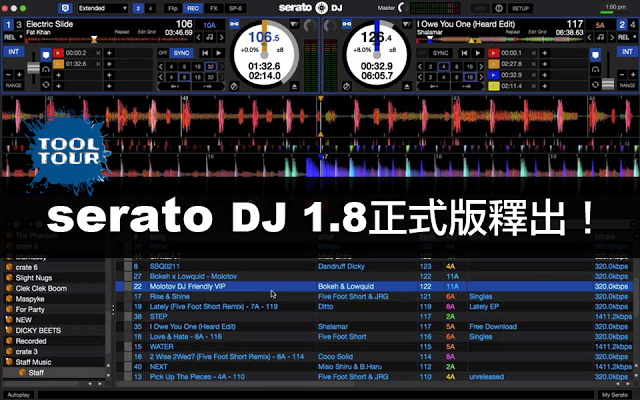Image resolution: width=640 pixels, height=400 pixels.
Task: Select virtual deck 3 on the left
Action: (19, 25)
